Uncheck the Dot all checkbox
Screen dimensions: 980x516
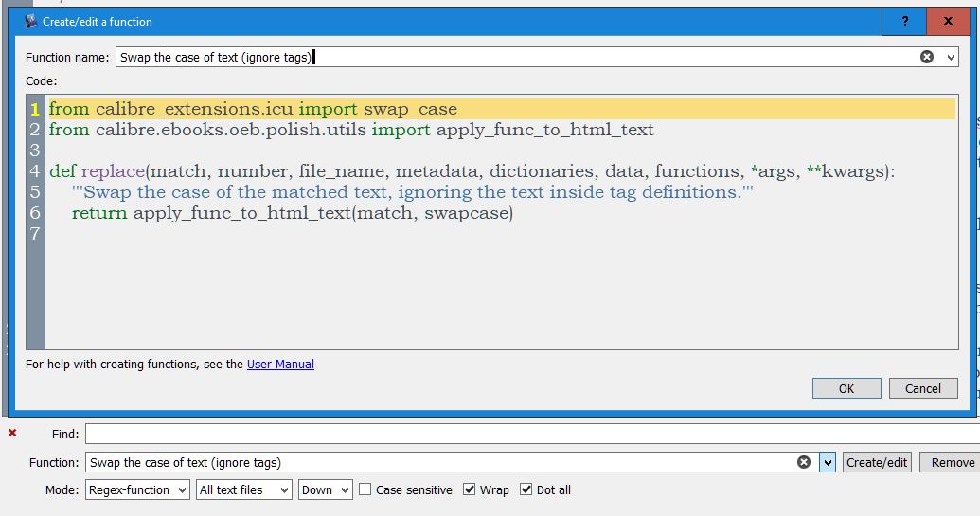click(x=526, y=489)
